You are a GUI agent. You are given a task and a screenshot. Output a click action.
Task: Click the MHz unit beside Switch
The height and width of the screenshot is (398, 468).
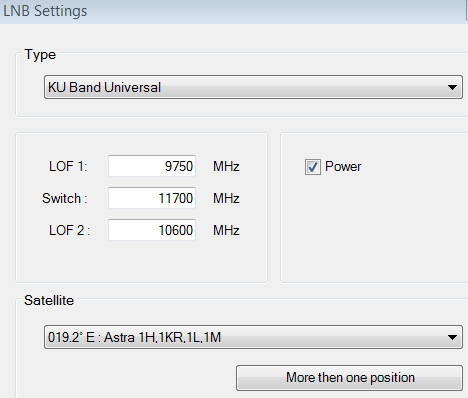point(226,198)
